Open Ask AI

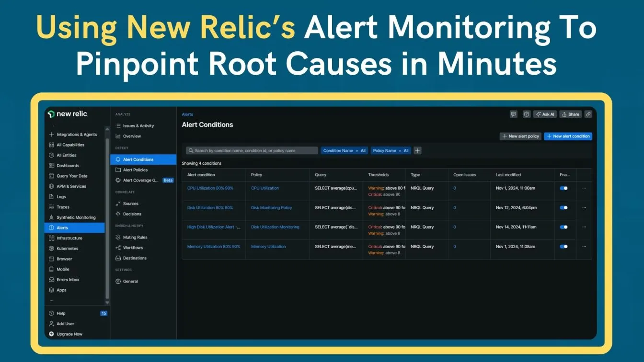point(545,114)
